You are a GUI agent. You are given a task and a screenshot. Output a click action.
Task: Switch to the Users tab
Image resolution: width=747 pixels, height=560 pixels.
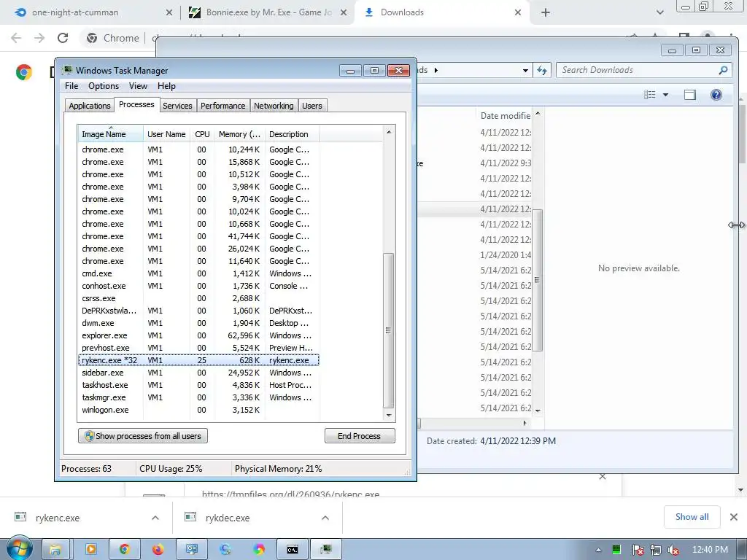tap(312, 106)
